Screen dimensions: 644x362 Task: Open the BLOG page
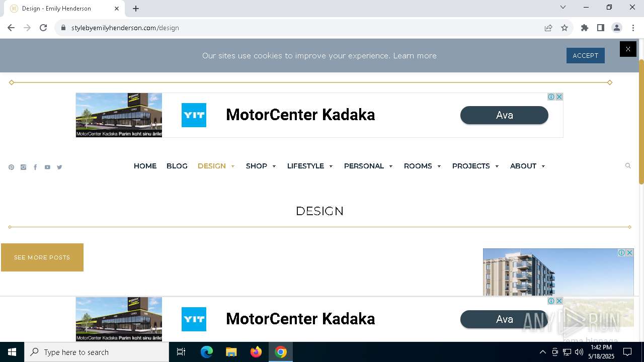coord(177,166)
